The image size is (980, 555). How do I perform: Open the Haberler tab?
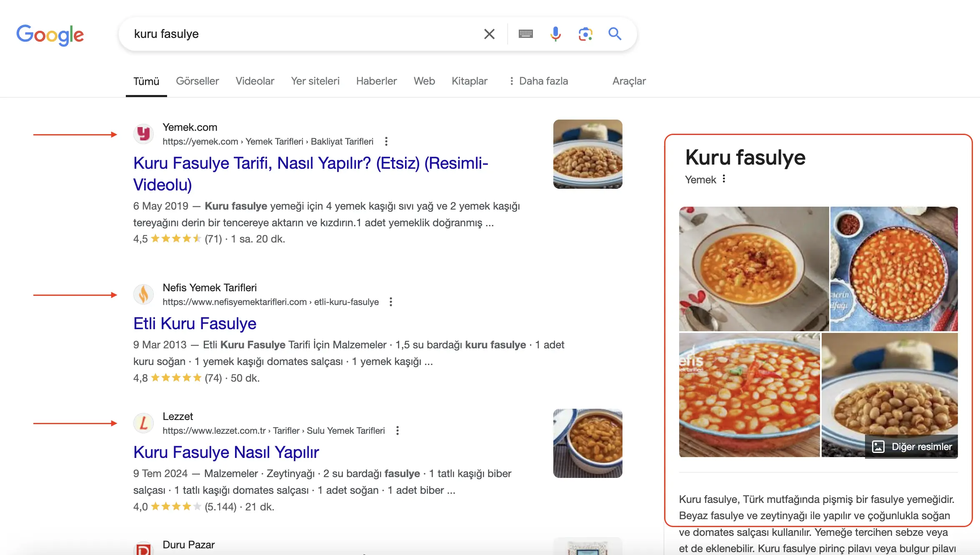pos(376,81)
